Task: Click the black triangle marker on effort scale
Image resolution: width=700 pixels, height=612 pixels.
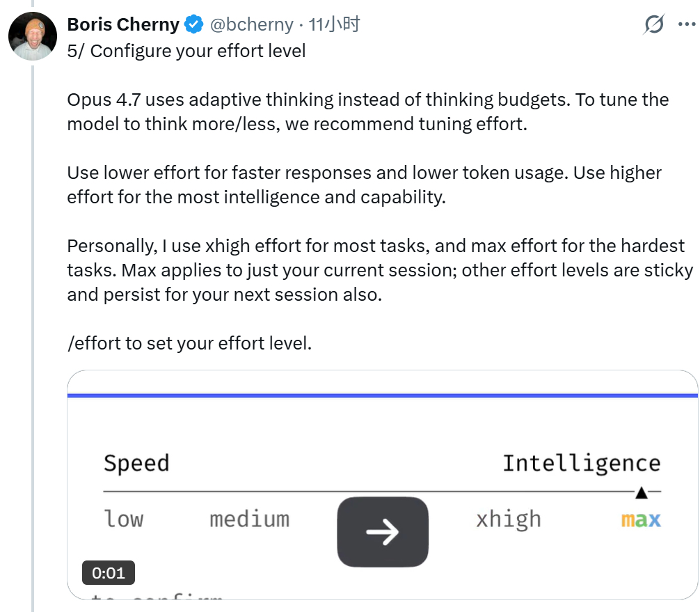Action: [642, 493]
